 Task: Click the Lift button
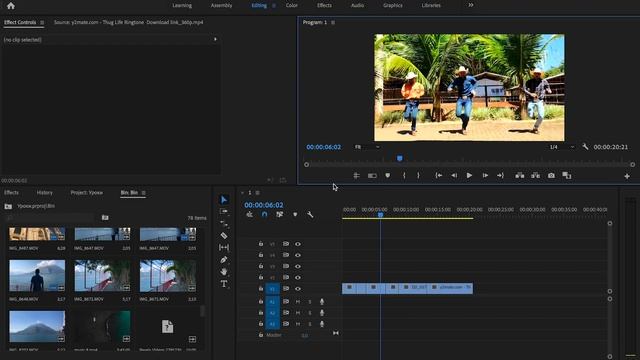(x=520, y=176)
